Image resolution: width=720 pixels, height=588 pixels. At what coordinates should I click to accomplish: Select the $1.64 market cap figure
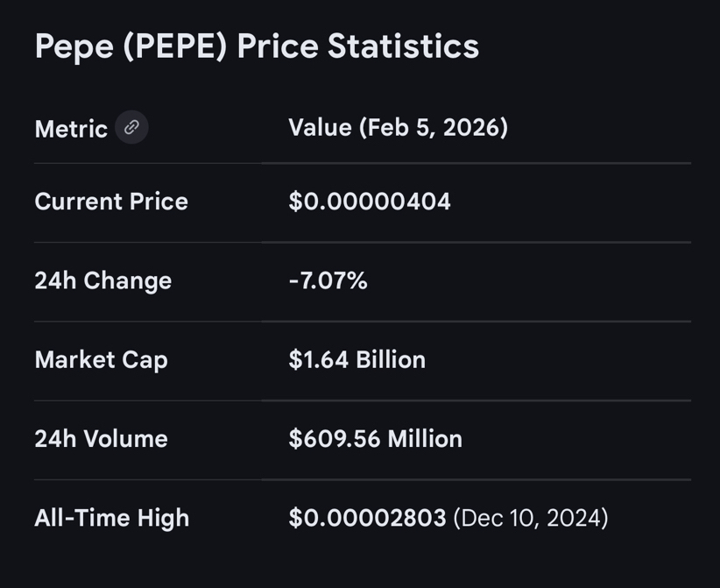[x=319, y=359]
